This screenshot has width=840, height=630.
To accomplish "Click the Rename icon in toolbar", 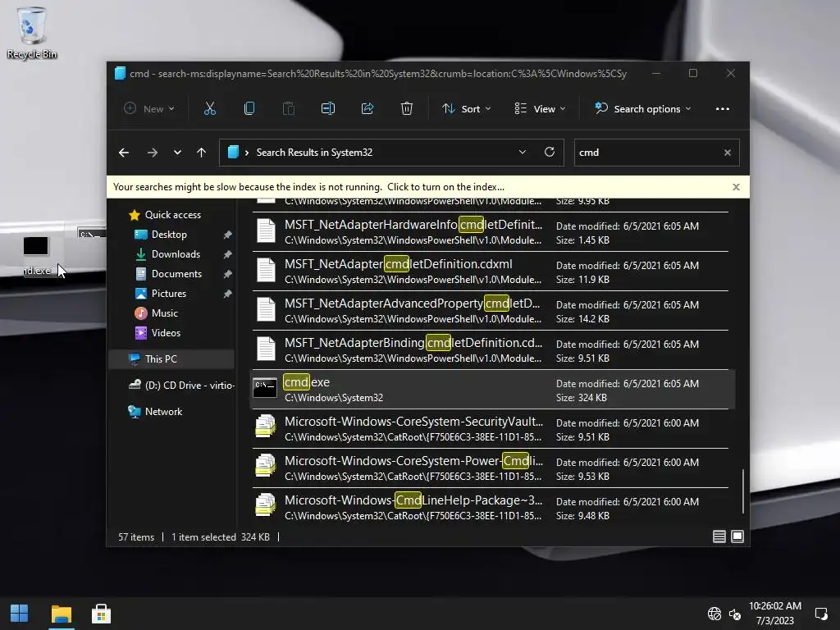I will tap(328, 109).
